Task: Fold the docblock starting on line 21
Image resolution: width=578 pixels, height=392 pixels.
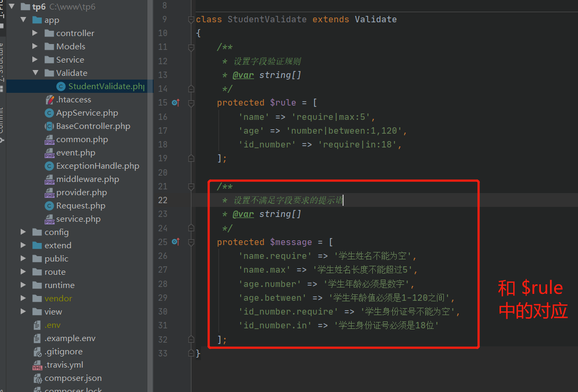Action: tap(191, 187)
